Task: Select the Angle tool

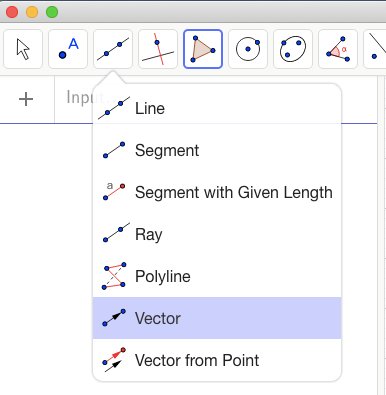Action: [x=338, y=49]
